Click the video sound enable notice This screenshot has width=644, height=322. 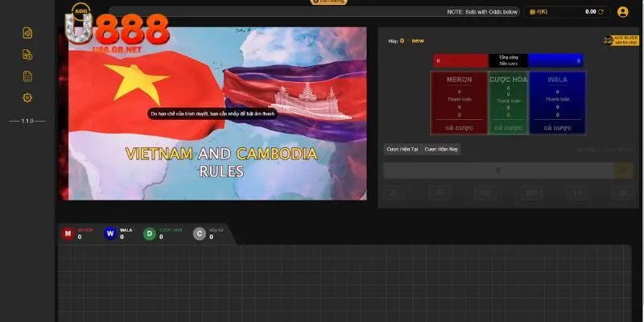pyautogui.click(x=213, y=114)
